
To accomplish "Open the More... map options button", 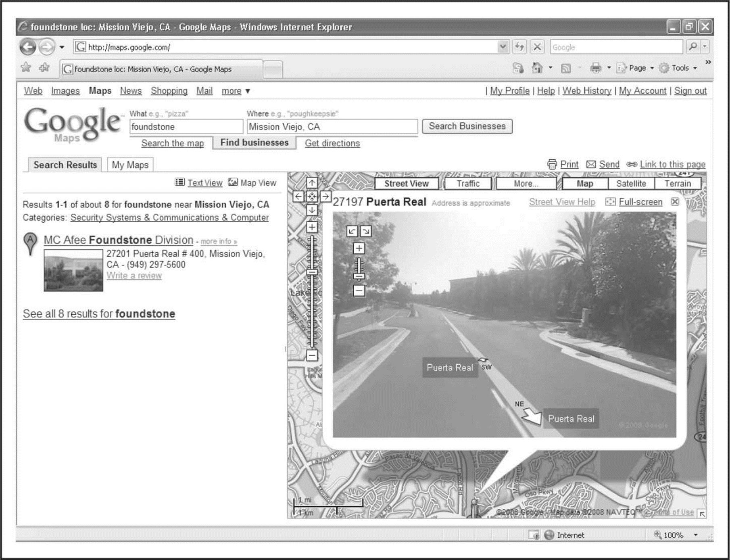I will [526, 184].
